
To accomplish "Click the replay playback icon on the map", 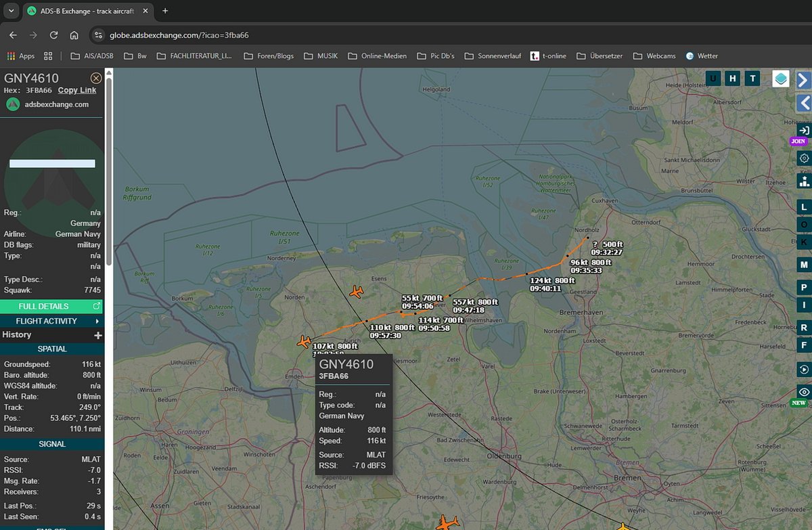I will [804, 370].
